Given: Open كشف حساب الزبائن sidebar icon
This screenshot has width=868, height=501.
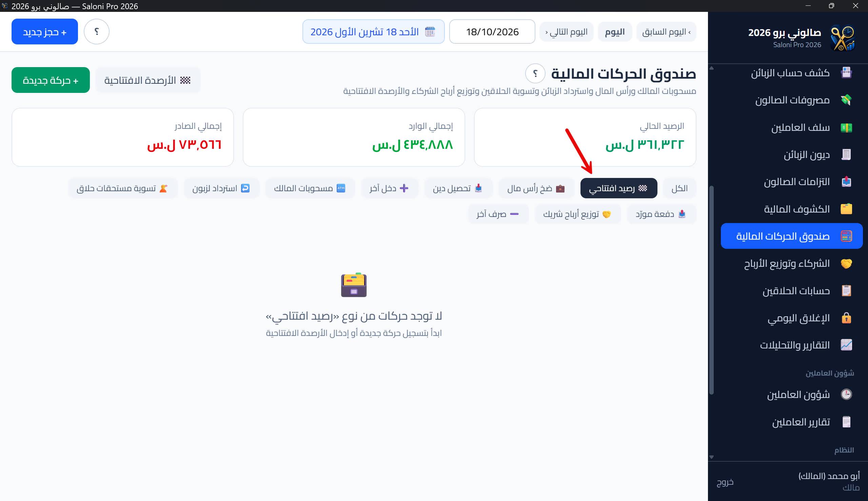Looking at the screenshot, I should pyautogui.click(x=846, y=73).
